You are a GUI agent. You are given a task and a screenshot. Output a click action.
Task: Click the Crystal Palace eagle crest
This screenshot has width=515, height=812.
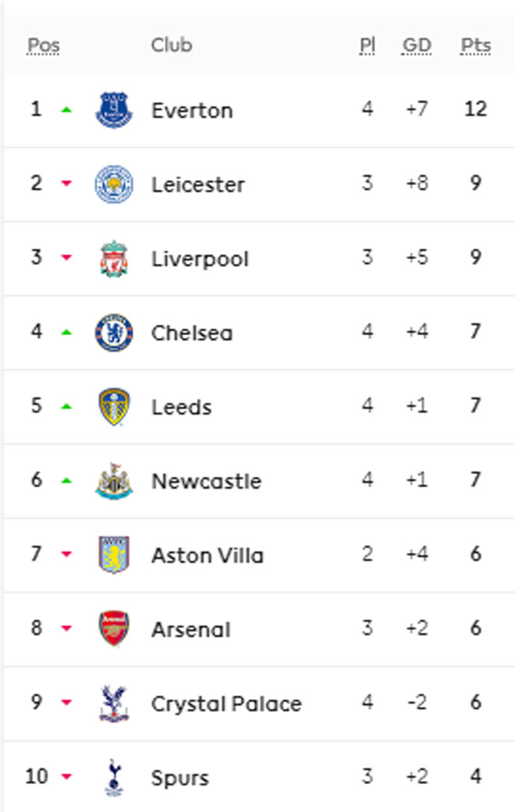pos(115,703)
